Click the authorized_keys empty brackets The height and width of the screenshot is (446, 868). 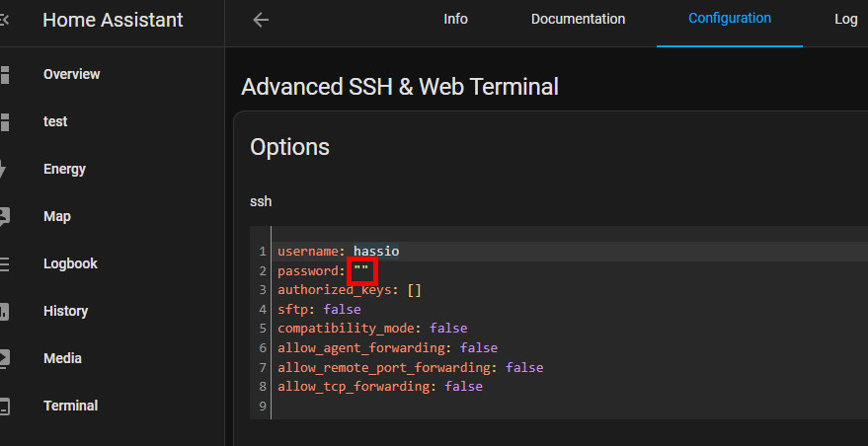coord(415,290)
